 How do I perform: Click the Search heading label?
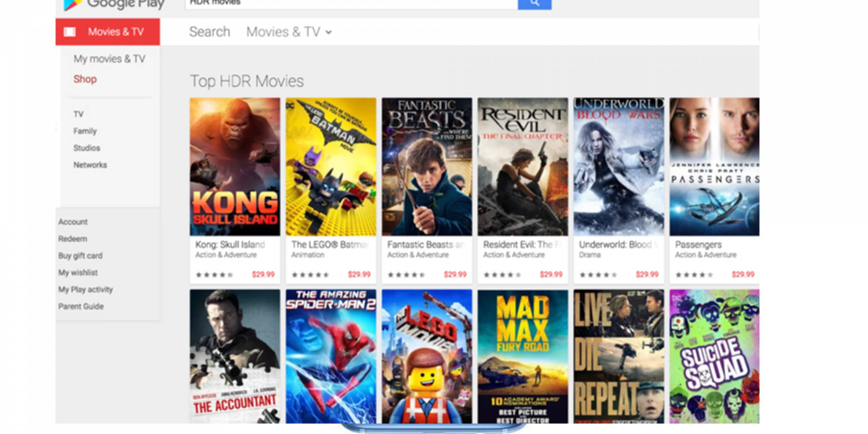[x=210, y=32]
